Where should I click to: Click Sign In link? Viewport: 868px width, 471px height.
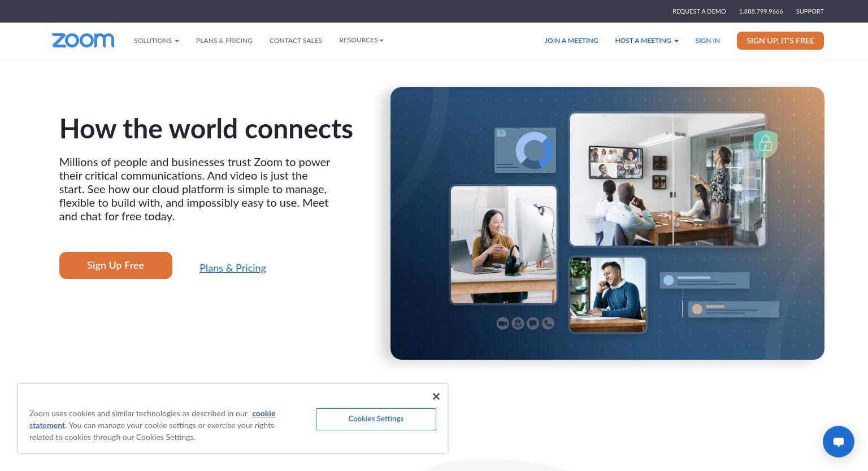(x=708, y=41)
